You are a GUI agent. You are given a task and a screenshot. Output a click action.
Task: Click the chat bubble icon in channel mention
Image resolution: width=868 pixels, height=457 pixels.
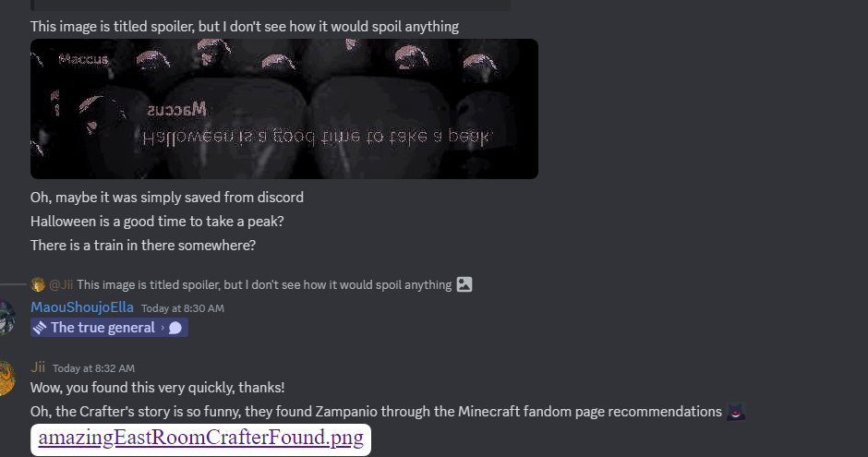click(175, 328)
